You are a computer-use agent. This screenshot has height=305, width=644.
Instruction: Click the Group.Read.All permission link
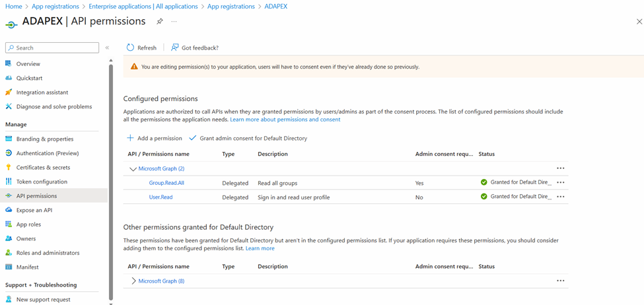point(166,183)
